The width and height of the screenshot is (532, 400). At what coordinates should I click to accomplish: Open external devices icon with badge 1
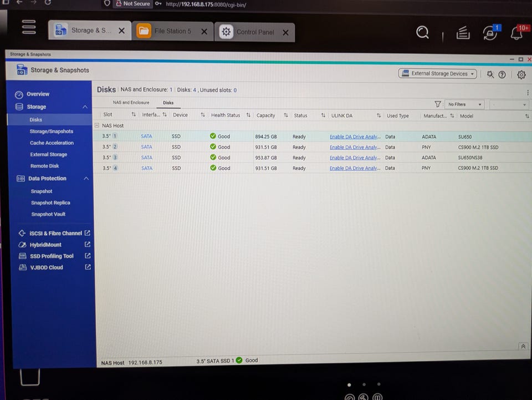pyautogui.click(x=491, y=33)
